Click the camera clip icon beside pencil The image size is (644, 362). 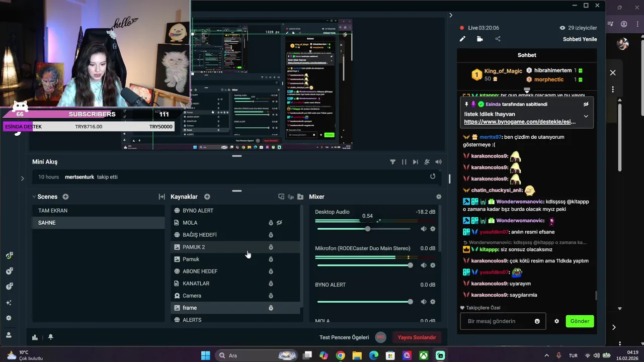(480, 39)
